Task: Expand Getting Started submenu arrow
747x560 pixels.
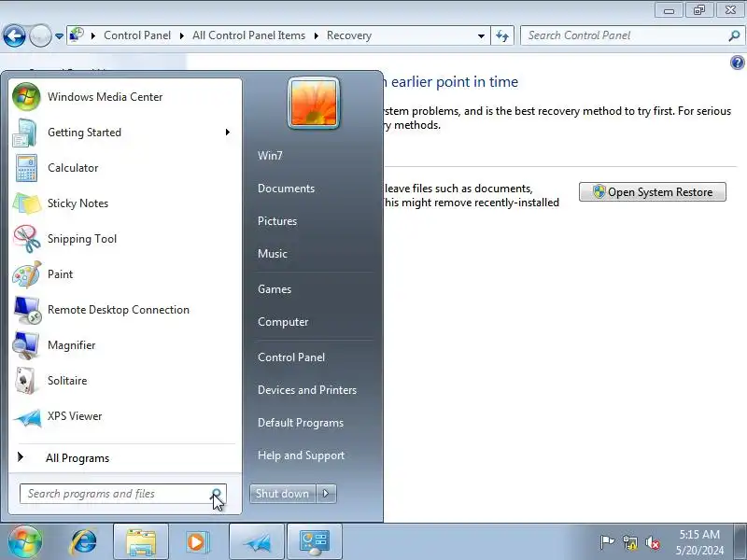Action: pos(228,133)
